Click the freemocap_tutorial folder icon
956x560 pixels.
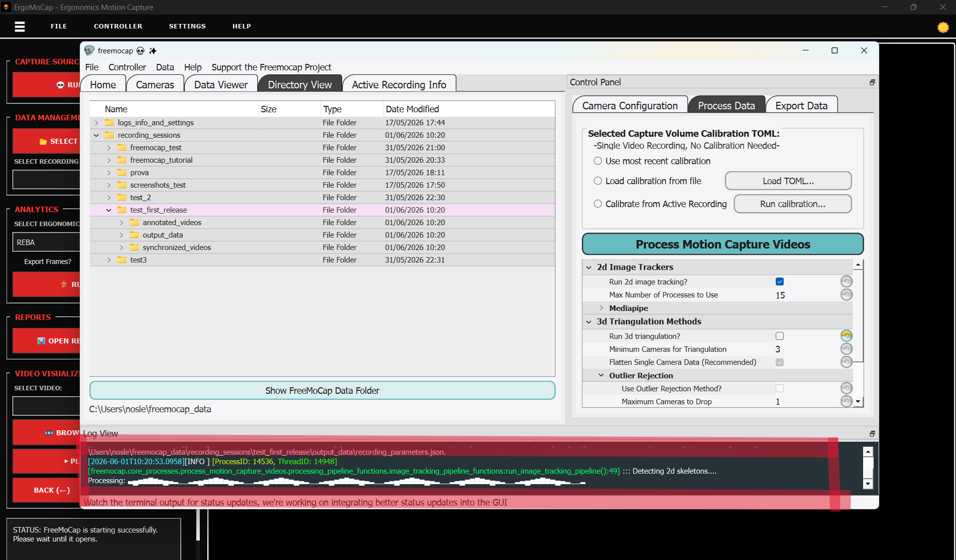point(122,160)
